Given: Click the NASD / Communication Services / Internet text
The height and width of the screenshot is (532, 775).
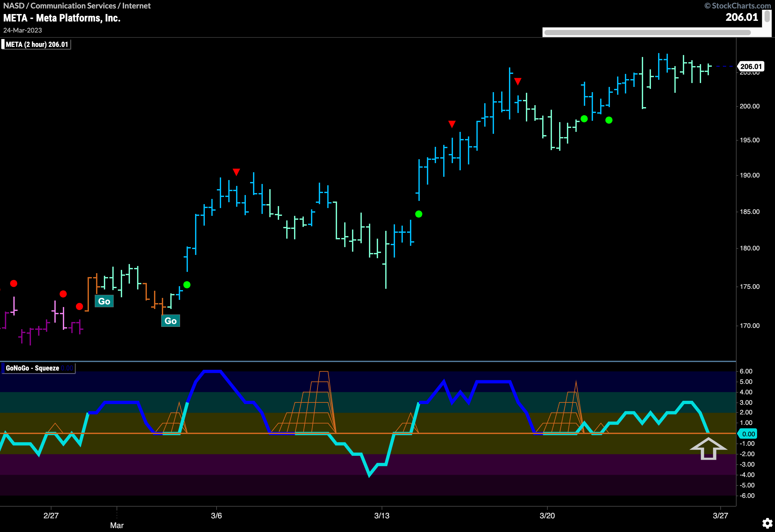Looking at the screenshot, I should 77,6.
